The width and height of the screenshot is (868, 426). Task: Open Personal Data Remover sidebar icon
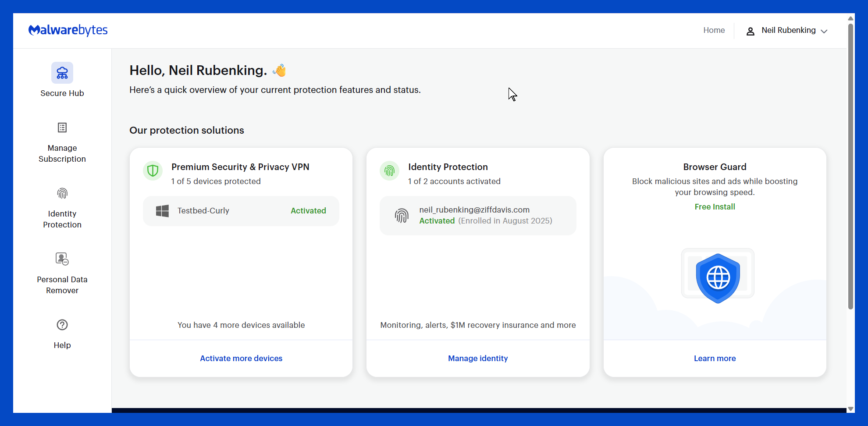(x=62, y=259)
